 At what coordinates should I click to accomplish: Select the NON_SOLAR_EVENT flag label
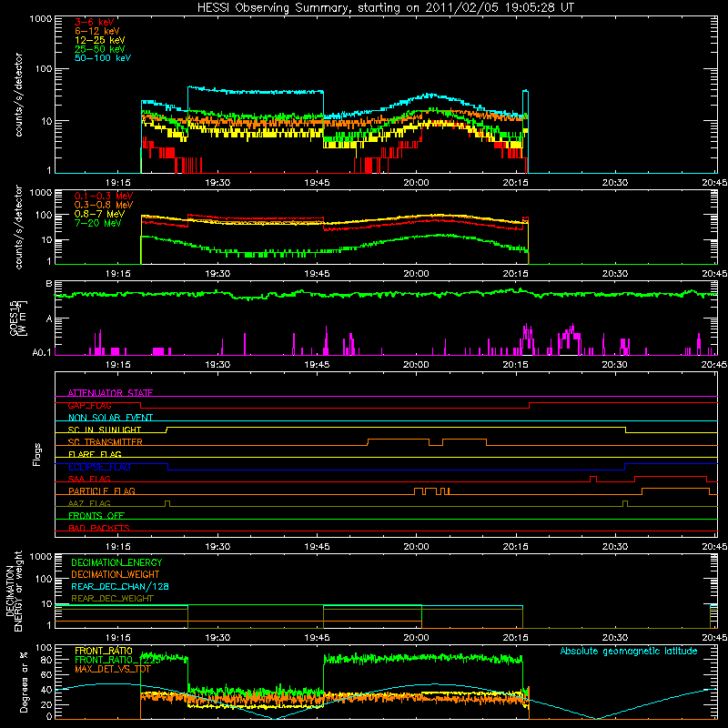coord(110,418)
